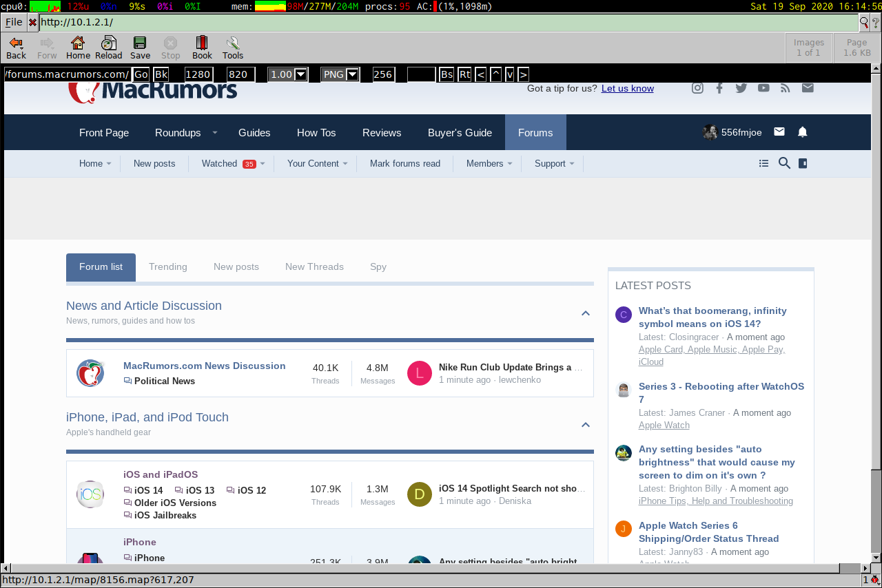Open MacRumors Twitter icon
Viewport: 882px width, 588px height.
click(x=741, y=87)
